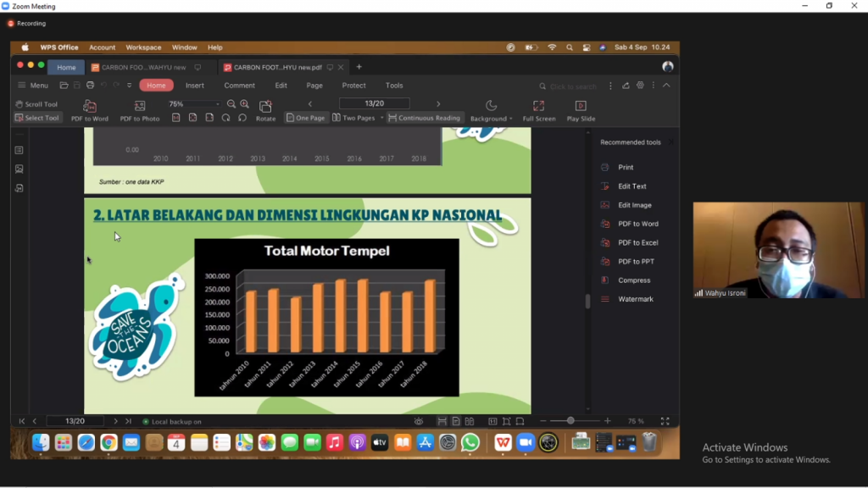This screenshot has width=868, height=488.
Task: Click the PDF to Photo toolbar icon
Action: [140, 107]
